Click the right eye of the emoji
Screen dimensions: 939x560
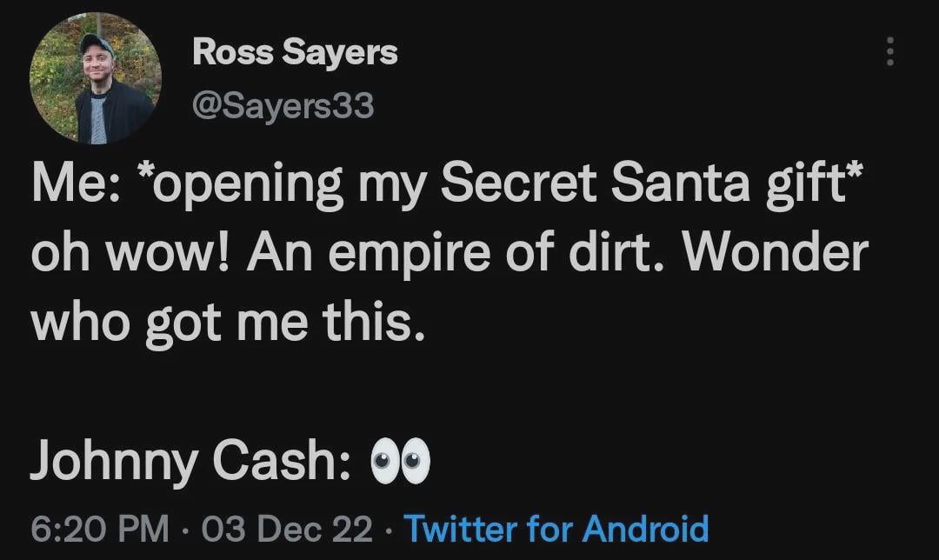coord(416,461)
